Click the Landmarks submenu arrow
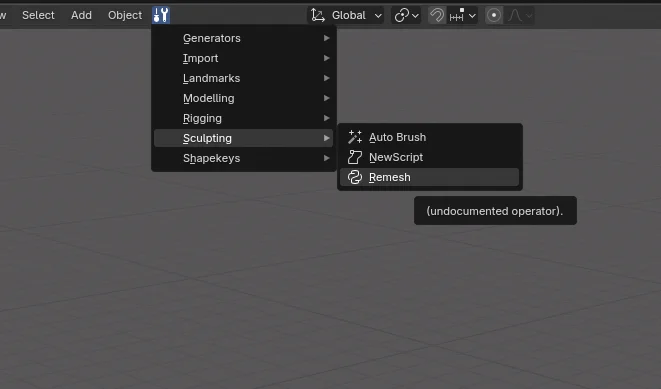This screenshot has width=661, height=389. point(326,78)
